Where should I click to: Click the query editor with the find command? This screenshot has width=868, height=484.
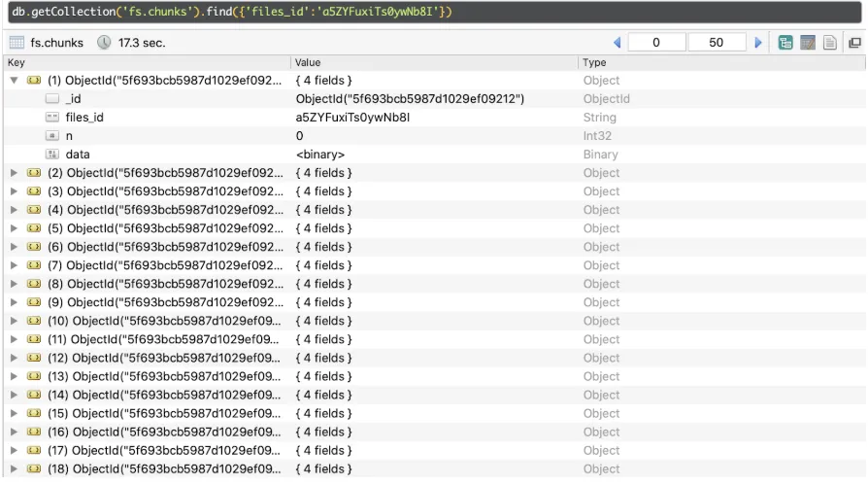[435, 12]
